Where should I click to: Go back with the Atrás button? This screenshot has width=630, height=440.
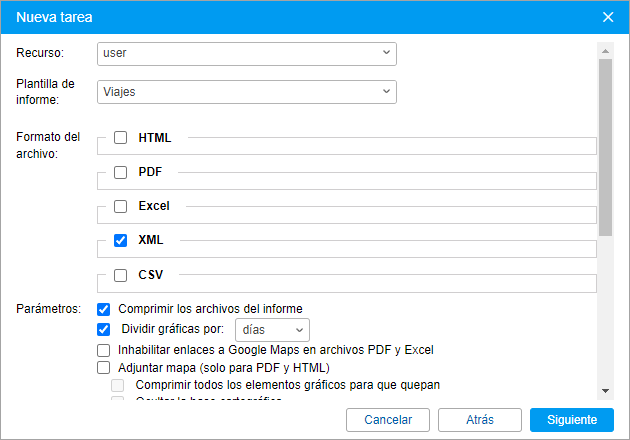479,420
